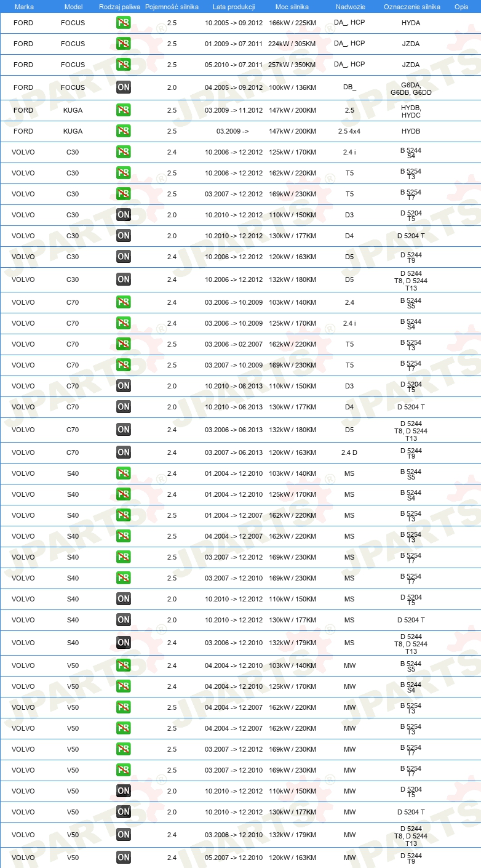Select the 03.2009 -> 11.2012 production years cell

click(x=234, y=110)
